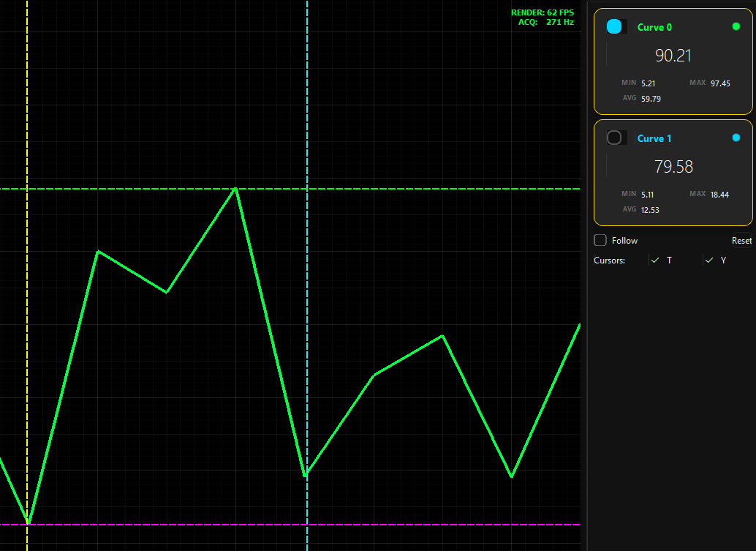Toggle Curve 0 visibility switch
Screen dimensions: 756x551
tap(616, 26)
